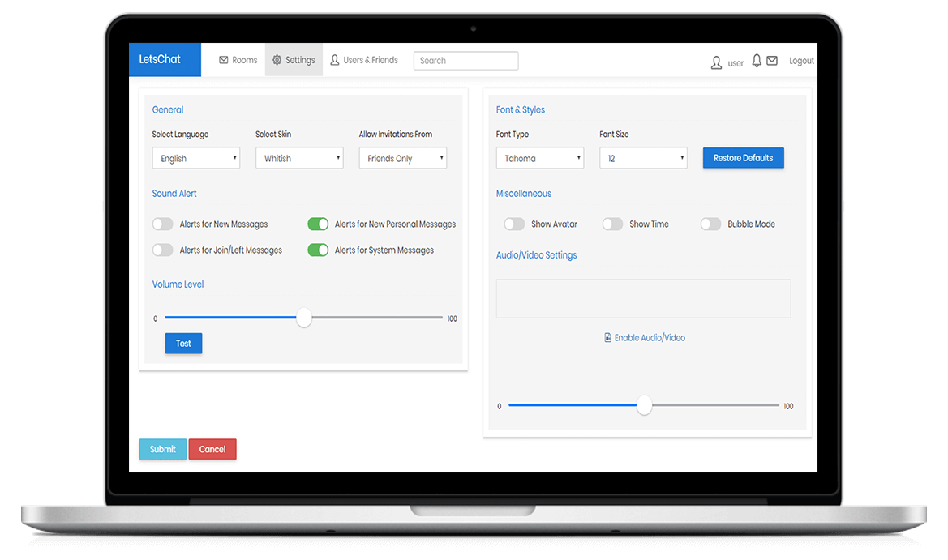Click the Restore Defaults button

[x=743, y=158]
